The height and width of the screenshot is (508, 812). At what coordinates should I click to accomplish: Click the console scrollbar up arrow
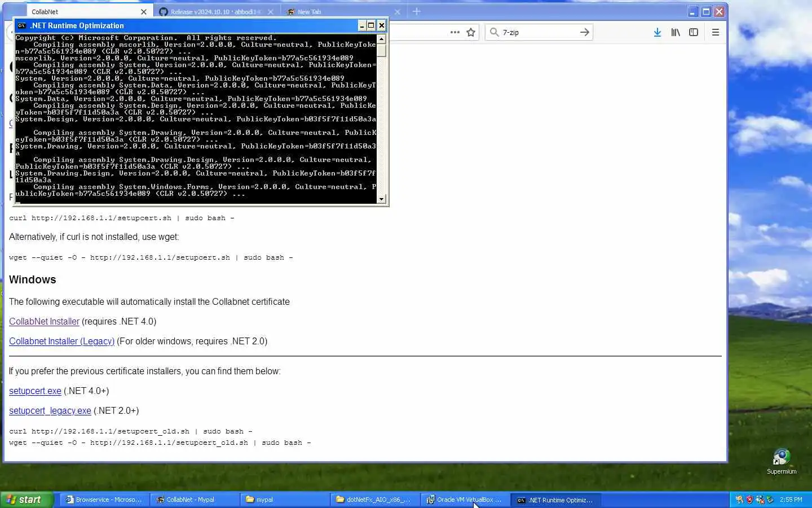pos(382,39)
